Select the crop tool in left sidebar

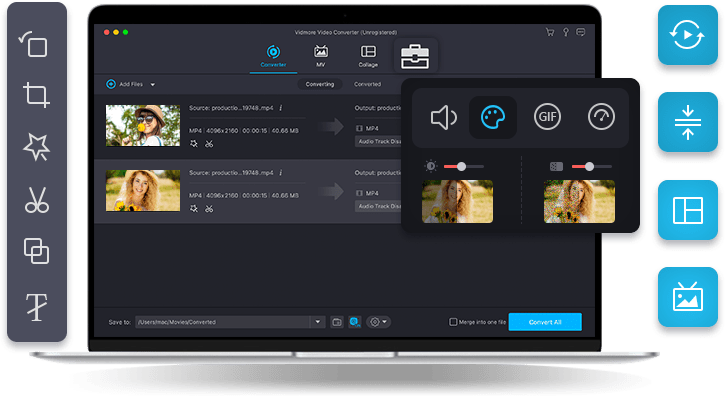(x=36, y=95)
